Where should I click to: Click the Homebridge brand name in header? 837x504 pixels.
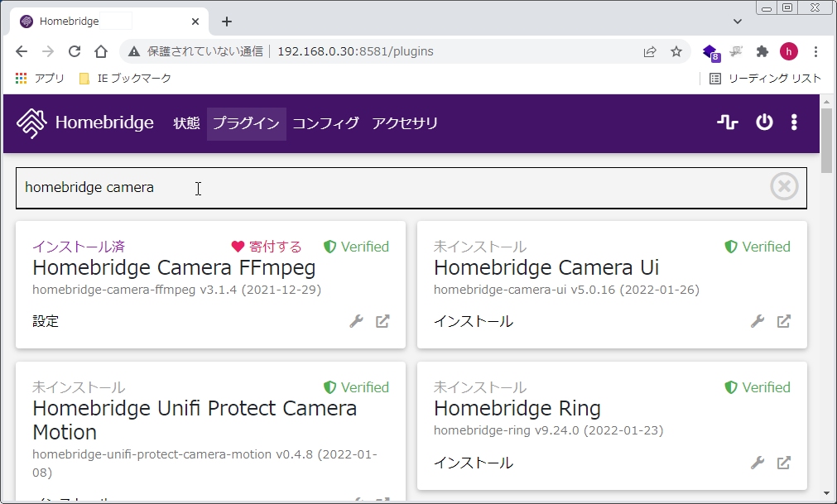tap(104, 122)
